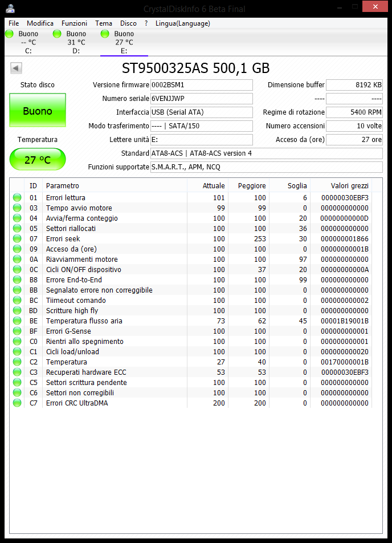Click the ST9500325AS 500,1 GB disk title

pos(195,68)
